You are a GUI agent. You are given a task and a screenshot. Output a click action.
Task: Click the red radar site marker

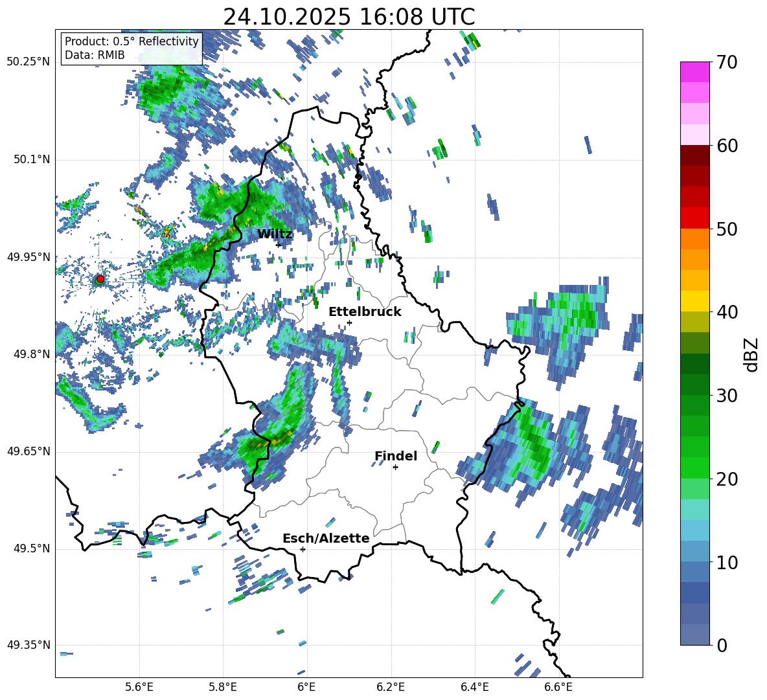(100, 278)
